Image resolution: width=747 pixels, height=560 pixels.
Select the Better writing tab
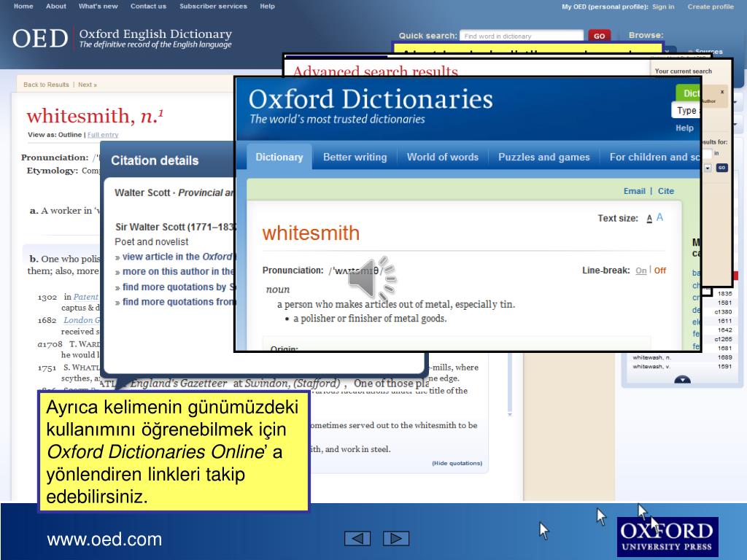click(355, 157)
